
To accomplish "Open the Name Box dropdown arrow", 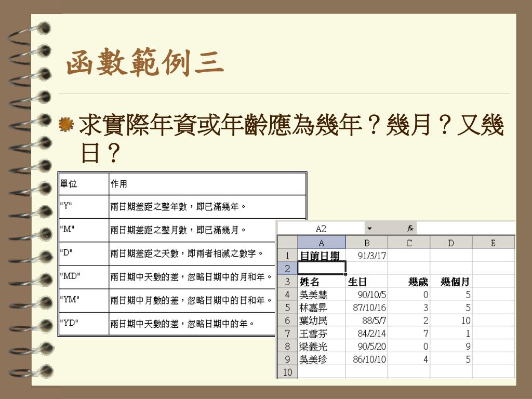I will [369, 229].
